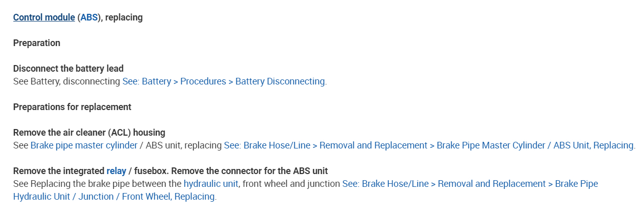This screenshot has height=214, width=644.
Task: Open the hydraulic unit link
Action: click(211, 184)
